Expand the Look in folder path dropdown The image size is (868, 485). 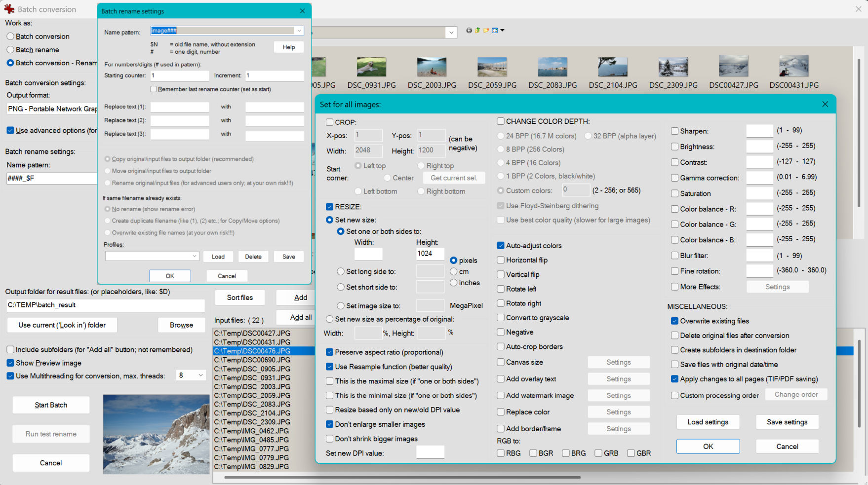[x=451, y=33]
